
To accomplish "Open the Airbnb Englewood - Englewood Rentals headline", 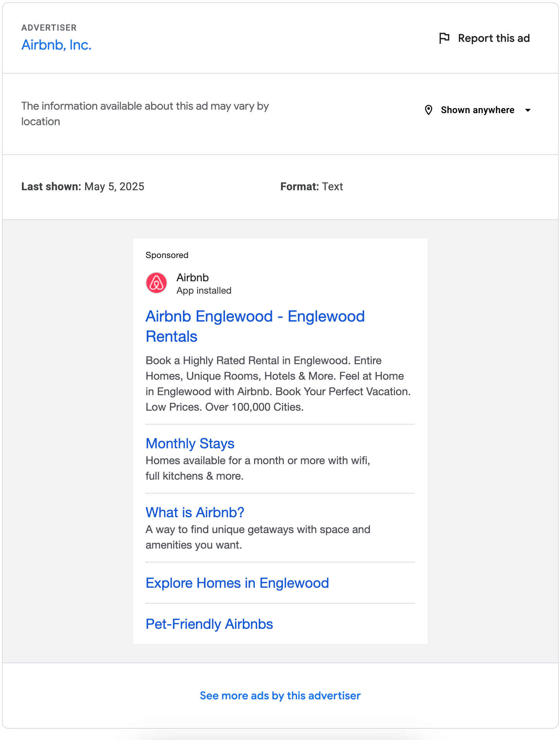I will click(255, 326).
